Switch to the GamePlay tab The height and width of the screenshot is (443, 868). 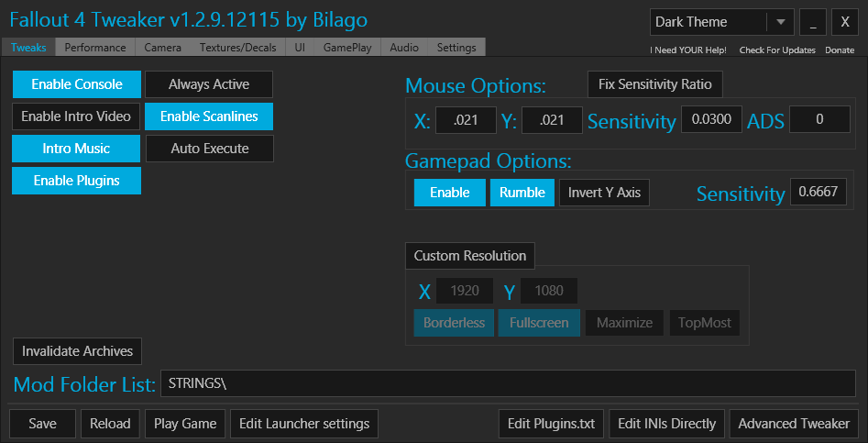(347, 48)
